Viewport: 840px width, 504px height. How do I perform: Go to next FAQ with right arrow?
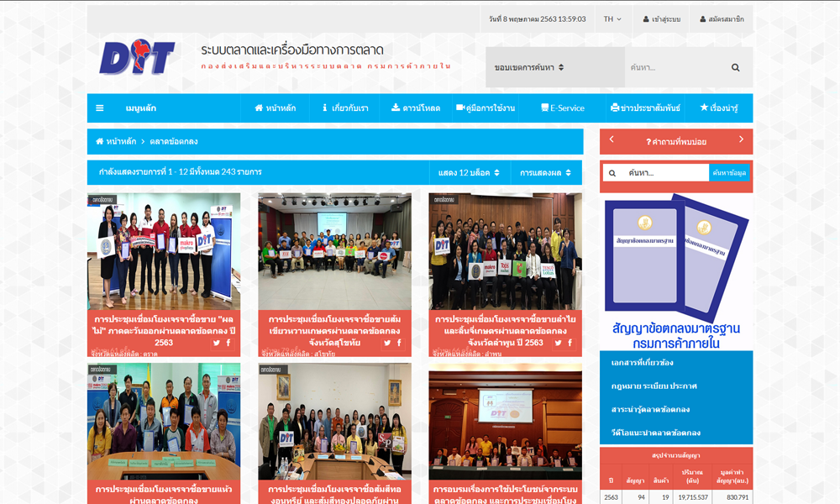pyautogui.click(x=741, y=139)
